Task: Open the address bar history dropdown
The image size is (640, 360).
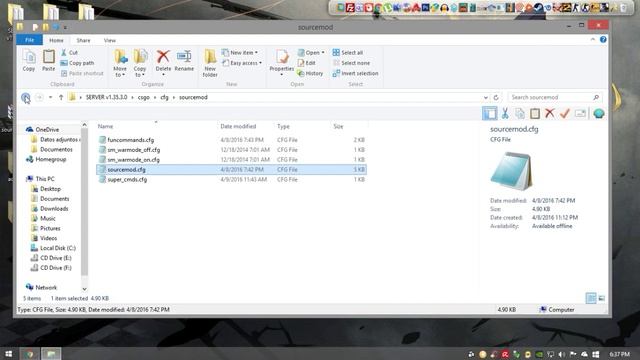Action: click(486, 98)
